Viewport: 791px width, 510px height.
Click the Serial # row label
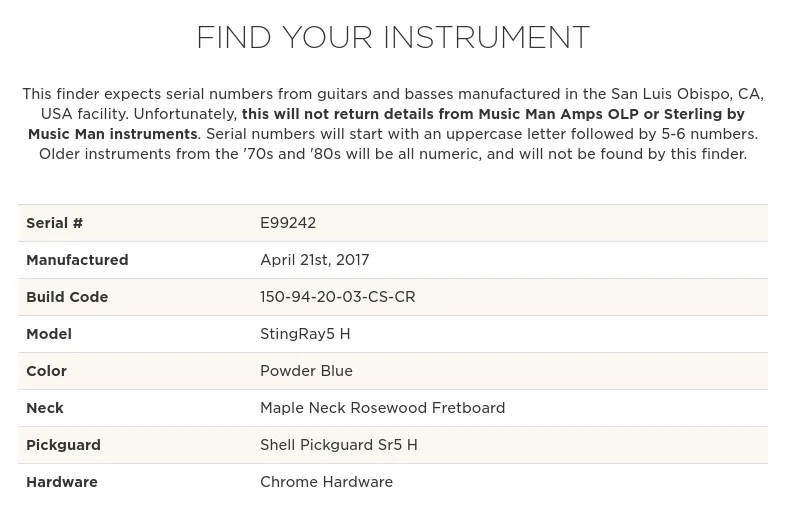54,223
